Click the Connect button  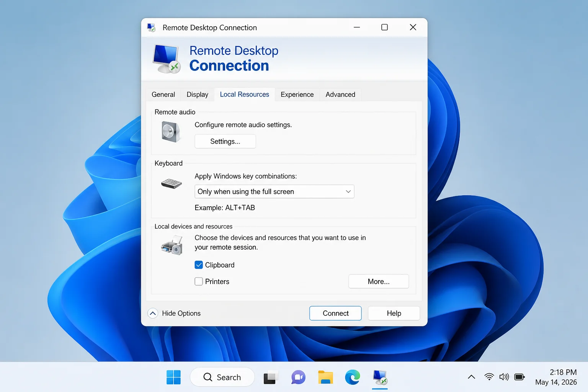pyautogui.click(x=335, y=313)
